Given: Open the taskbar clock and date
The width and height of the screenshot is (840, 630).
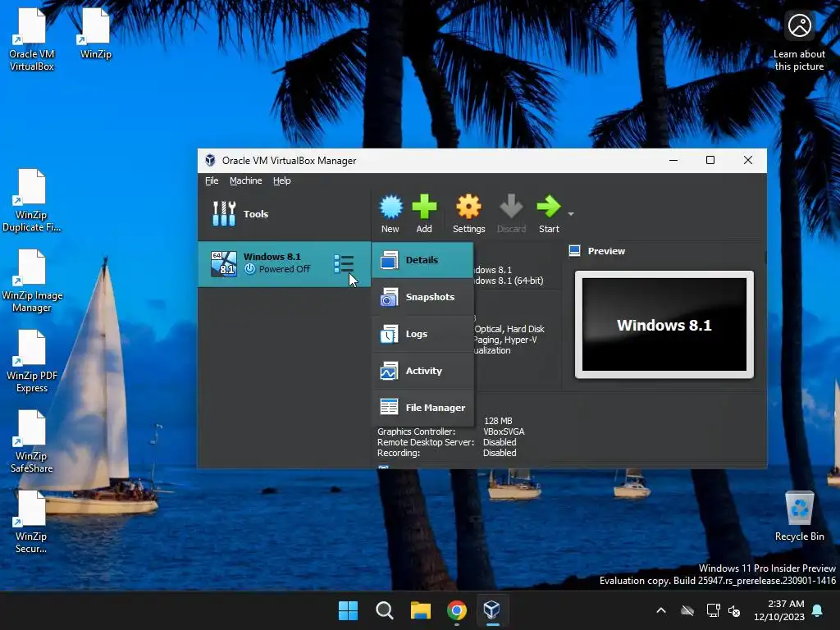Looking at the screenshot, I should point(779,610).
